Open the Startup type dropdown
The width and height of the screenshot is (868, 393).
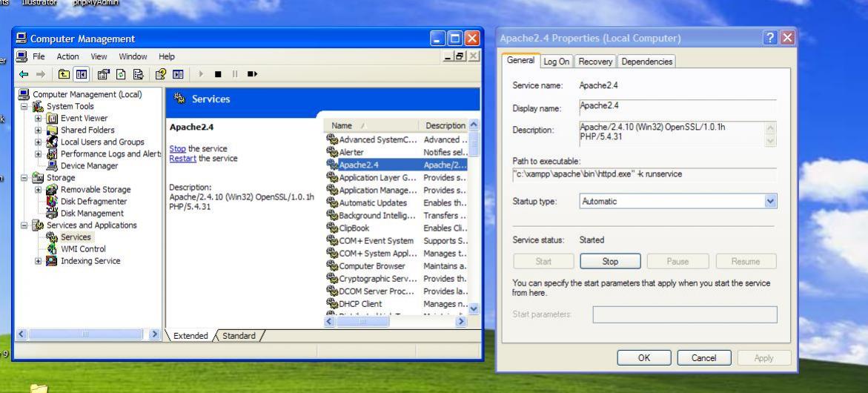click(771, 202)
